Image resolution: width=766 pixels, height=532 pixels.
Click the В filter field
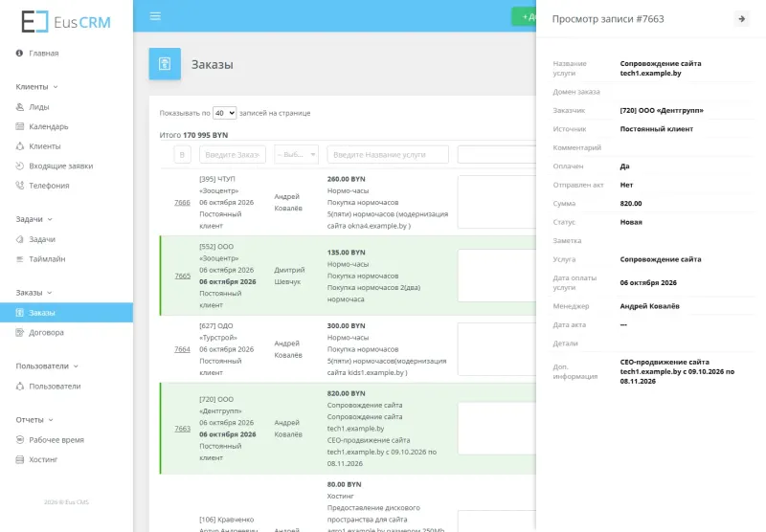[182, 155]
